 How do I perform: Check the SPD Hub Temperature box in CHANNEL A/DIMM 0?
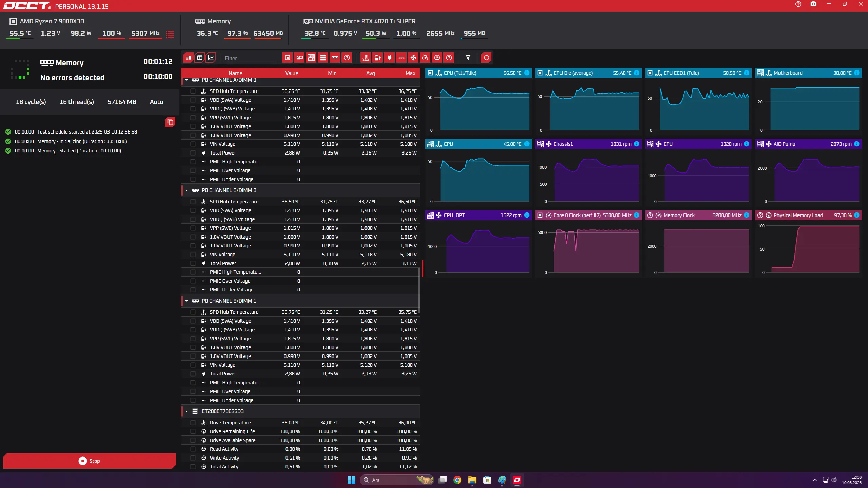193,91
